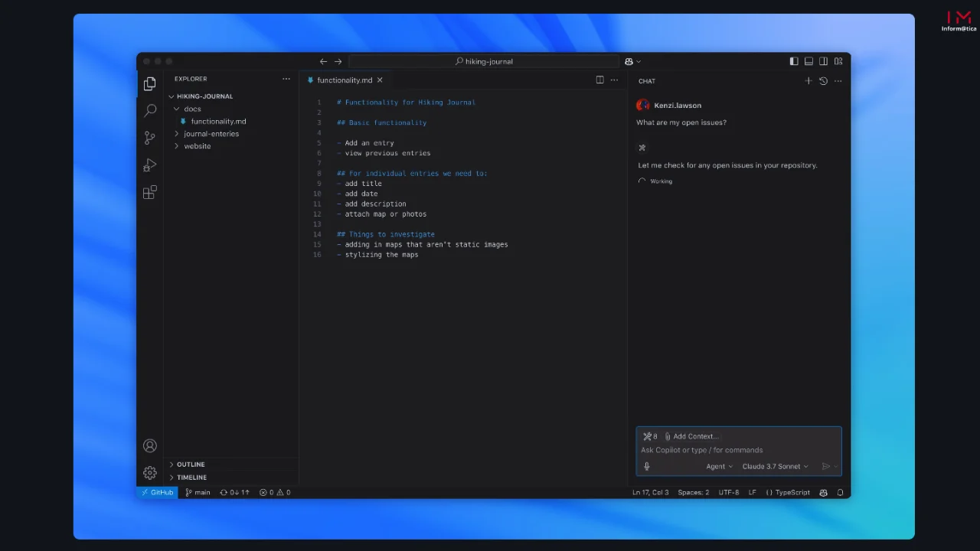Open the Copilot title bar menu
The image size is (980, 551).
click(x=632, y=61)
